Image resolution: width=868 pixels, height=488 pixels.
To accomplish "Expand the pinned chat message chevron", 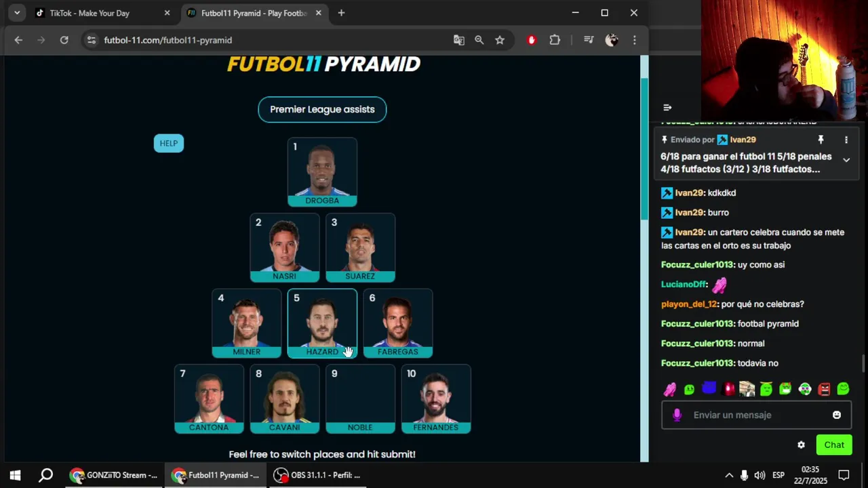I will [x=846, y=160].
